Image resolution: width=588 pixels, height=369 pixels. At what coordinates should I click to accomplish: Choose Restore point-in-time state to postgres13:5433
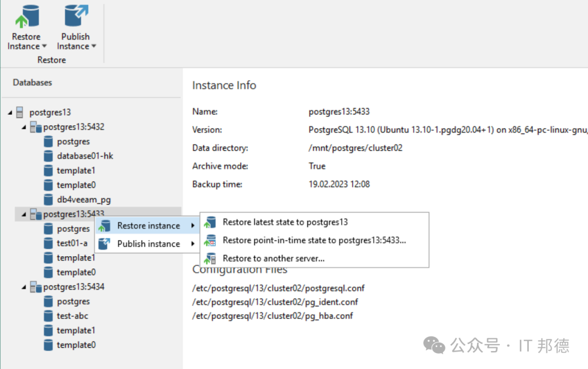[315, 240]
